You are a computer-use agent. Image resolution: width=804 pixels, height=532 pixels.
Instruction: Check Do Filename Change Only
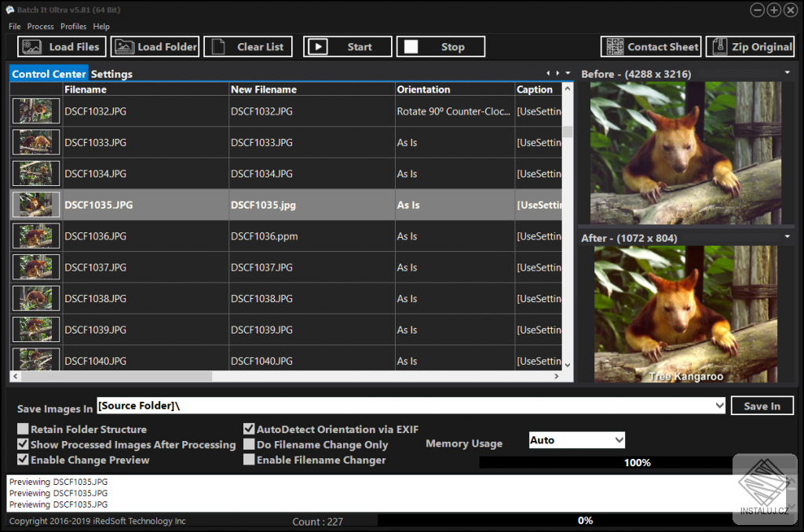point(249,445)
